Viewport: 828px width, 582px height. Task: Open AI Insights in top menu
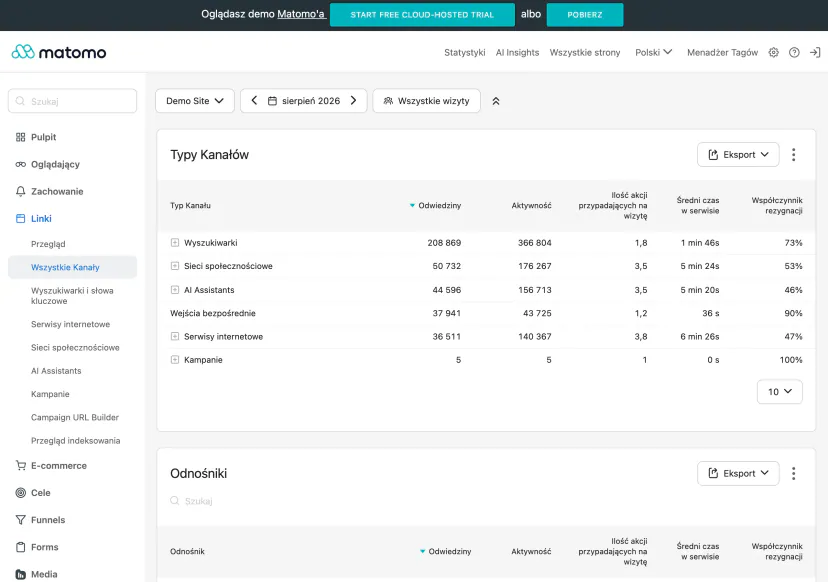pos(518,52)
